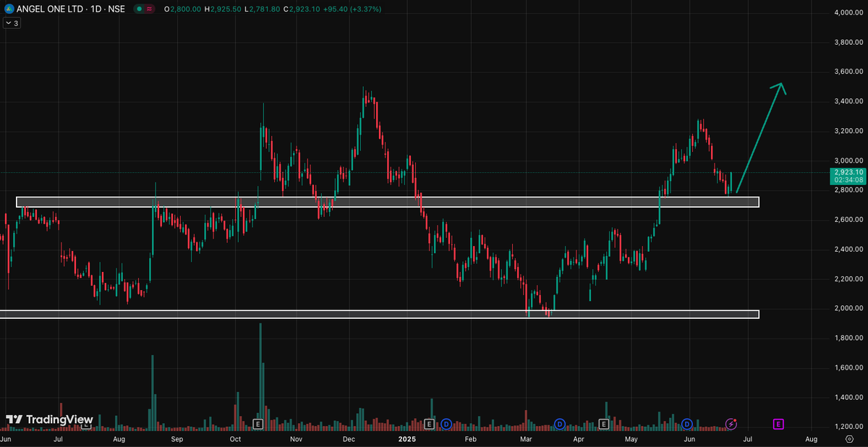The height and width of the screenshot is (447, 868).
Task: Click the purple lightning event marker in June
Action: click(x=732, y=423)
